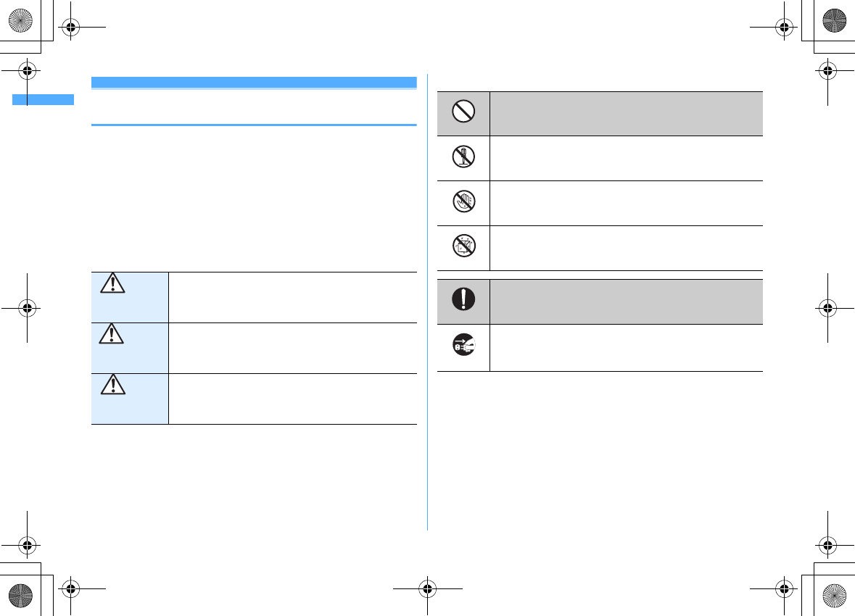Select the no-disassembly screwdriver icon

point(465,157)
